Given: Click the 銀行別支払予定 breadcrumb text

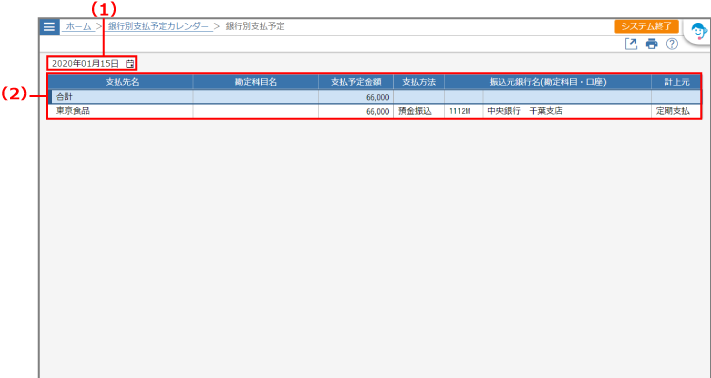Looking at the screenshot, I should pos(255,27).
